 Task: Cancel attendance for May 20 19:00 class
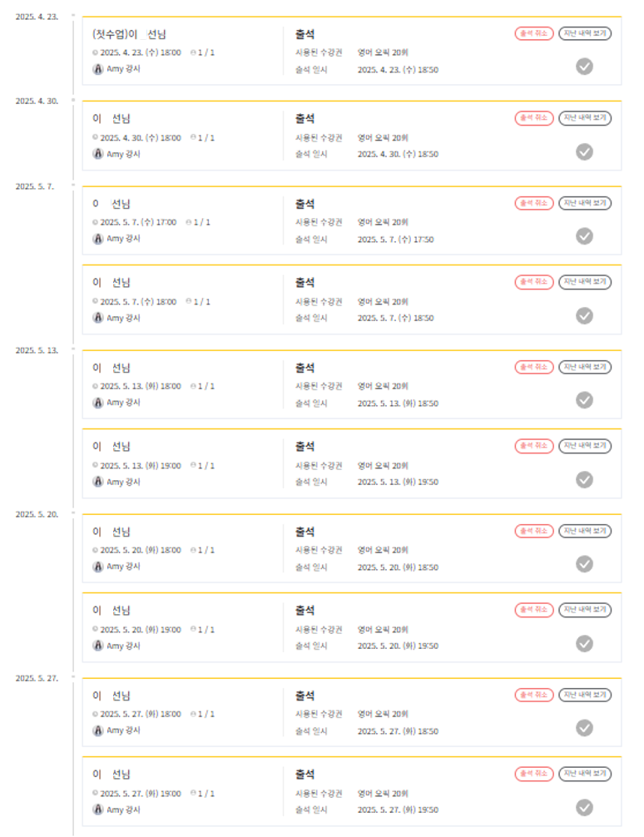[533, 610]
